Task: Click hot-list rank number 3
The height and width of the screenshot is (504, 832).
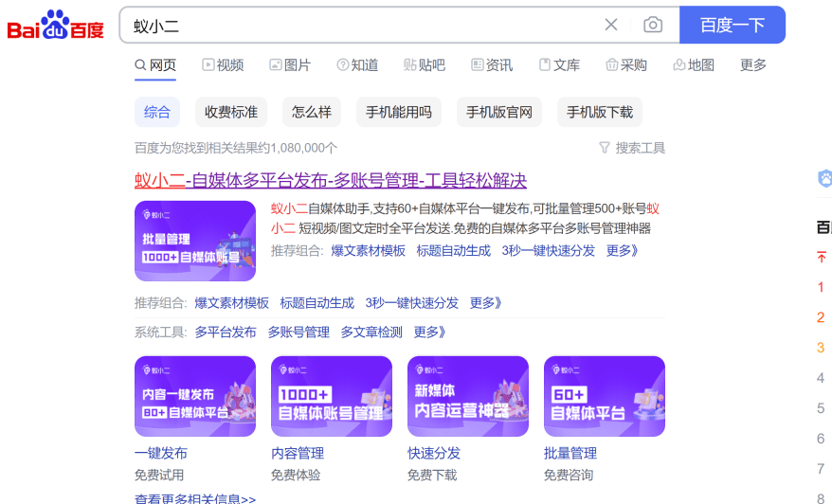Action: [821, 348]
